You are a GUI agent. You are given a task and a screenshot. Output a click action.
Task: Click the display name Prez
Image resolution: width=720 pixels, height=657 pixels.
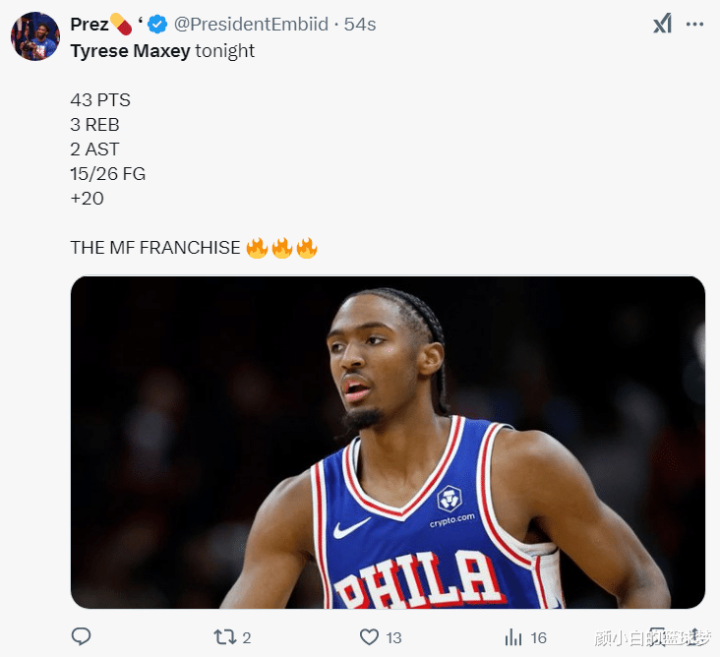coord(89,24)
